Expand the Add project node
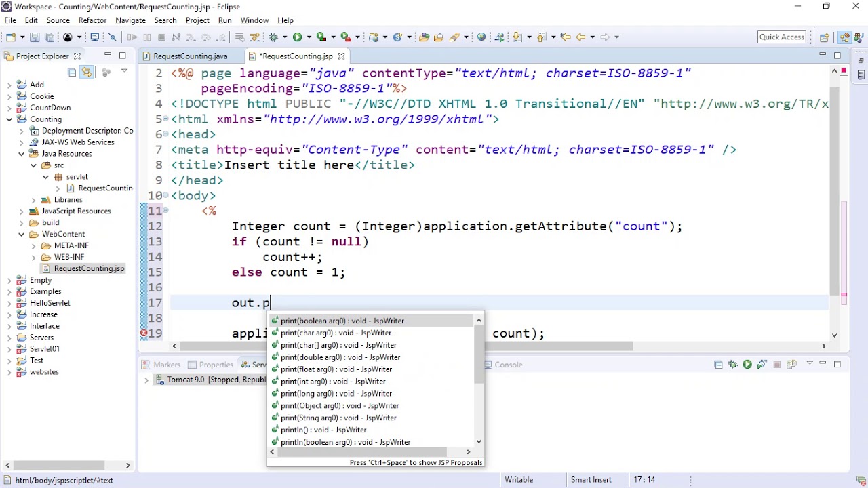Image resolution: width=868 pixels, height=488 pixels. tap(9, 85)
